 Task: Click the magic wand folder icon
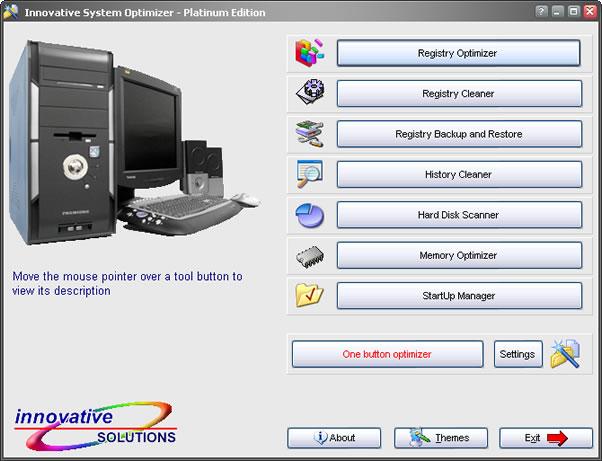point(565,354)
